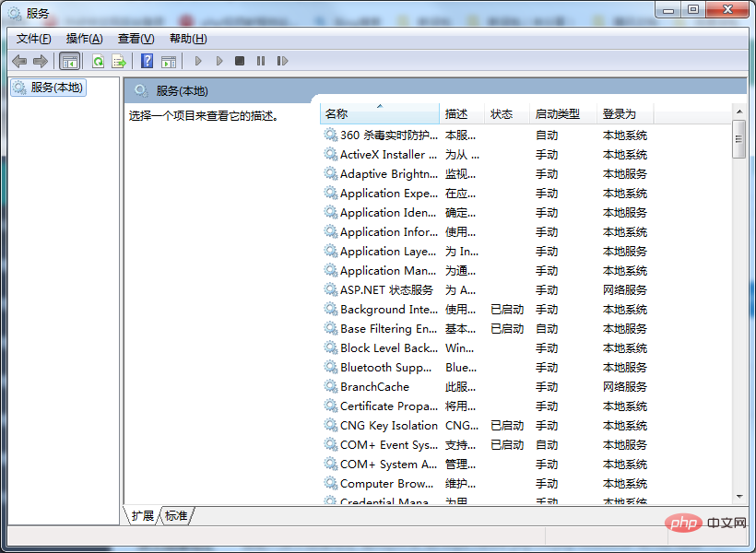Screen dimensions: 756x553
Task: Select the Base Filtering En... service name
Action: (x=388, y=329)
